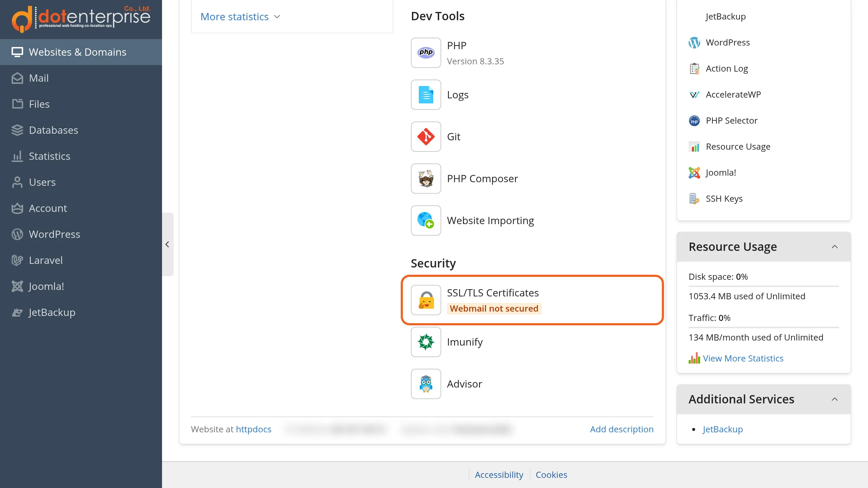The height and width of the screenshot is (488, 868).
Task: Open Databases in the sidebar
Action: tap(81, 130)
